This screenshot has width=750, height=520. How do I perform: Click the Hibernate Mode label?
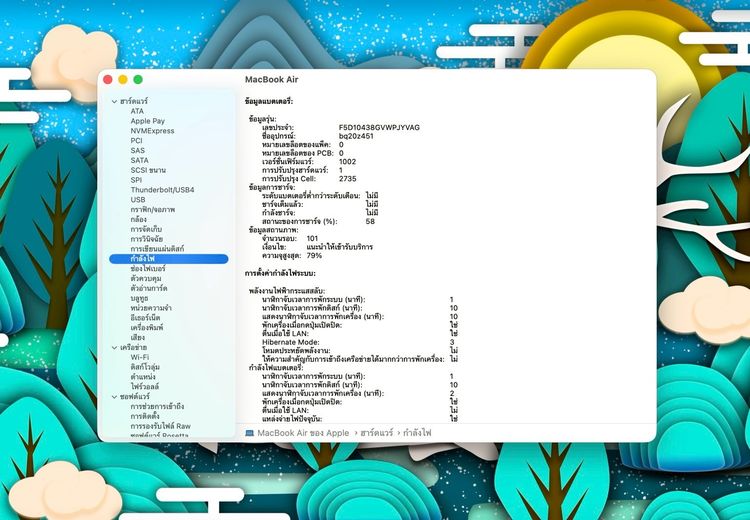[x=291, y=343]
